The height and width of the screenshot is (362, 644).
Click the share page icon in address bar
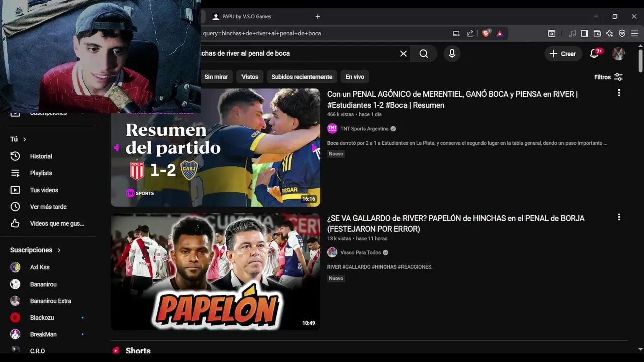(470, 33)
